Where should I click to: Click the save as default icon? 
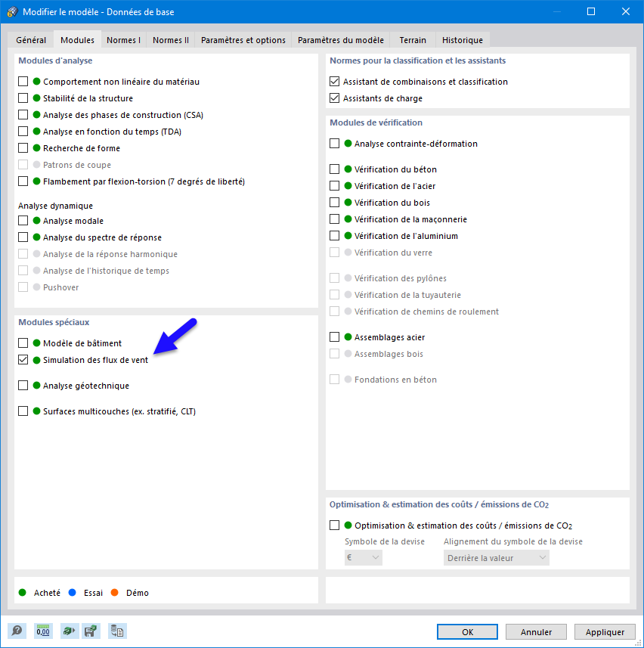pyautogui.click(x=91, y=631)
